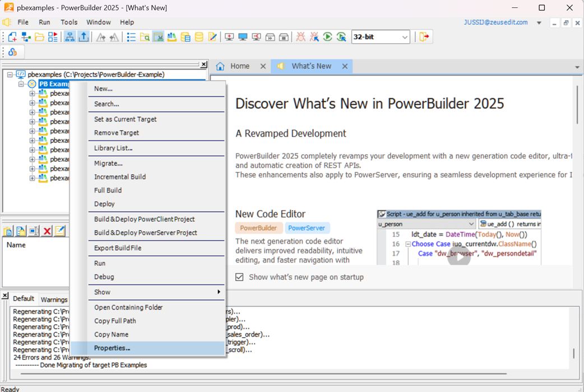Screen dimensions: 584x392
Task: Click the Database cylinder toolbar icon
Action: click(199, 37)
